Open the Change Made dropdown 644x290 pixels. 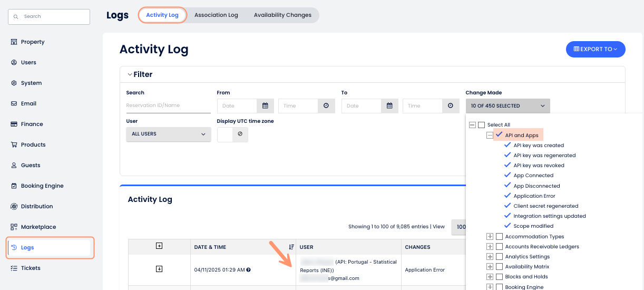click(508, 106)
